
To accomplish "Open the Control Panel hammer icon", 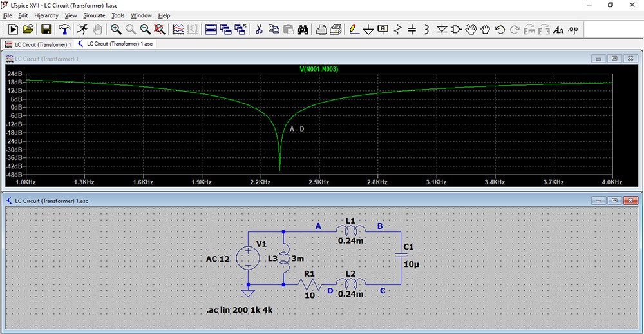I will tap(64, 29).
